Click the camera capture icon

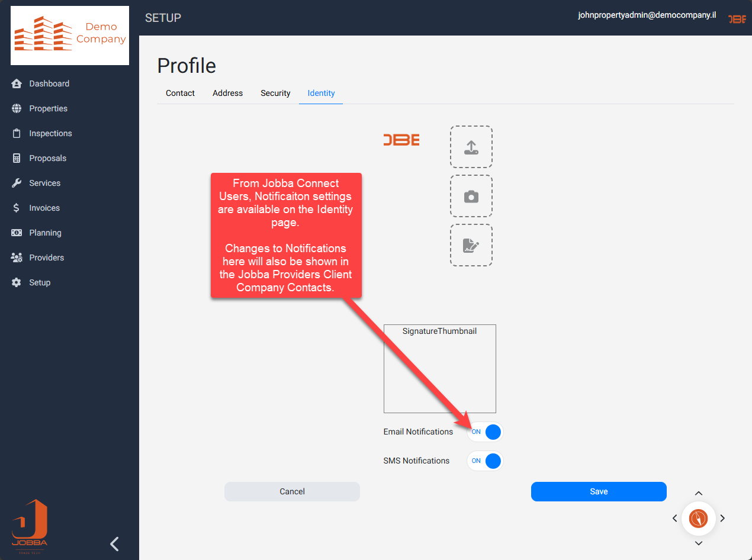471,196
